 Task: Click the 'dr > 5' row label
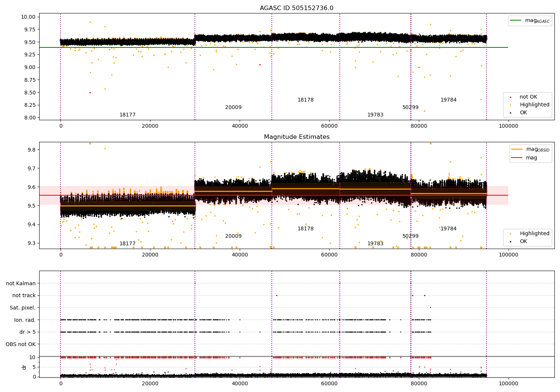[28, 332]
